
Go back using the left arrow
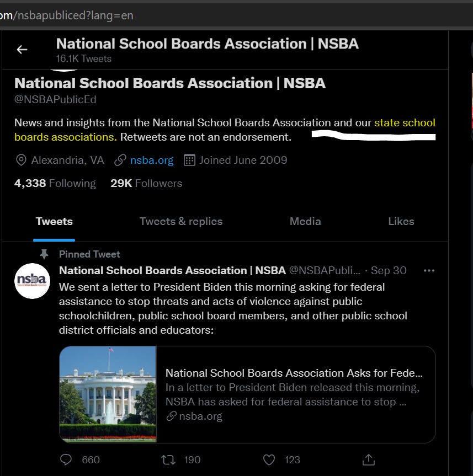[22, 50]
